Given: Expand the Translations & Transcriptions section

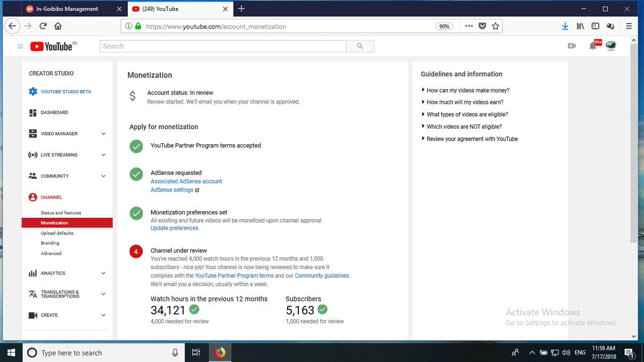Looking at the screenshot, I should (x=104, y=294).
